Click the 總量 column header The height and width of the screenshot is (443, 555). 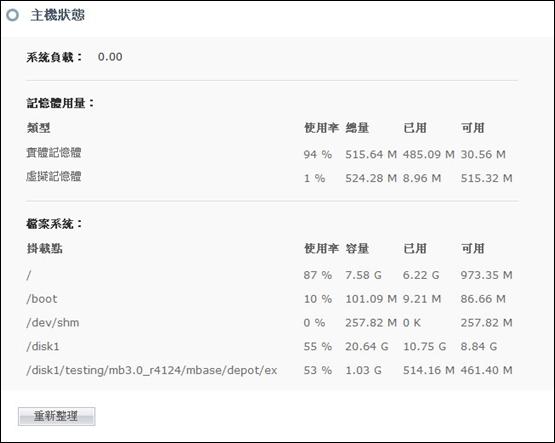point(357,128)
